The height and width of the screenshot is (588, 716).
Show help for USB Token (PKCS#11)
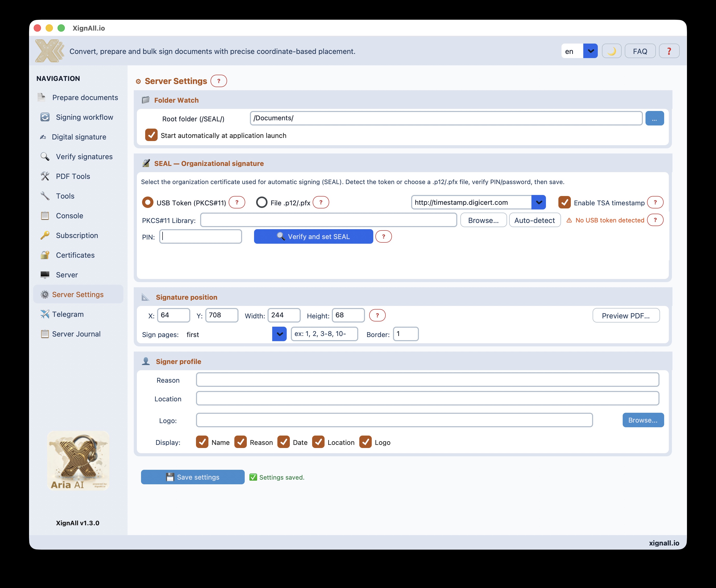237,202
